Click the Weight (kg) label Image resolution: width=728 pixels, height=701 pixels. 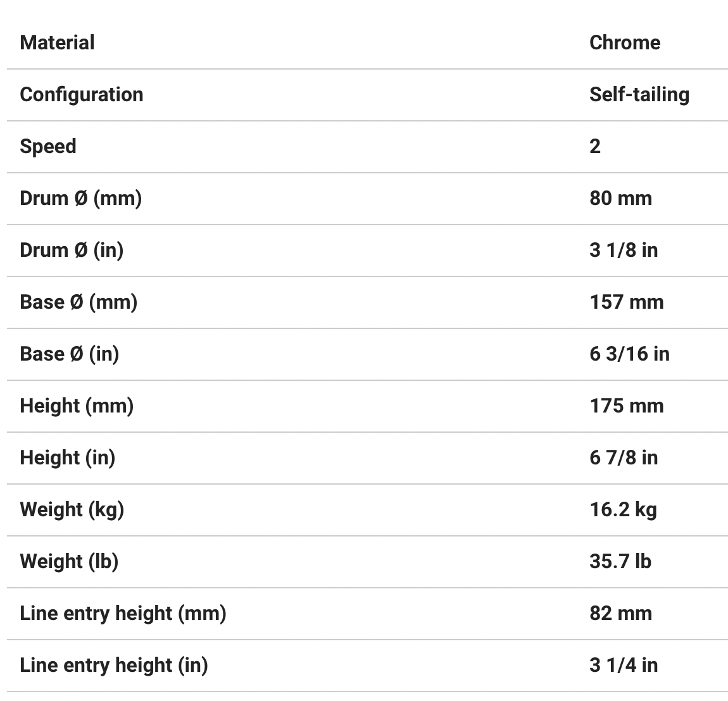(72, 509)
